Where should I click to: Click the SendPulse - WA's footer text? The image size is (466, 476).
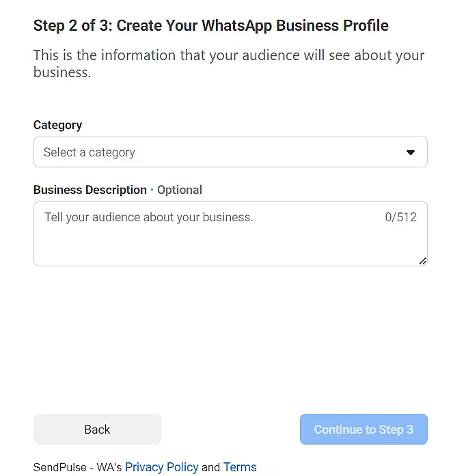pyautogui.click(x=77, y=467)
